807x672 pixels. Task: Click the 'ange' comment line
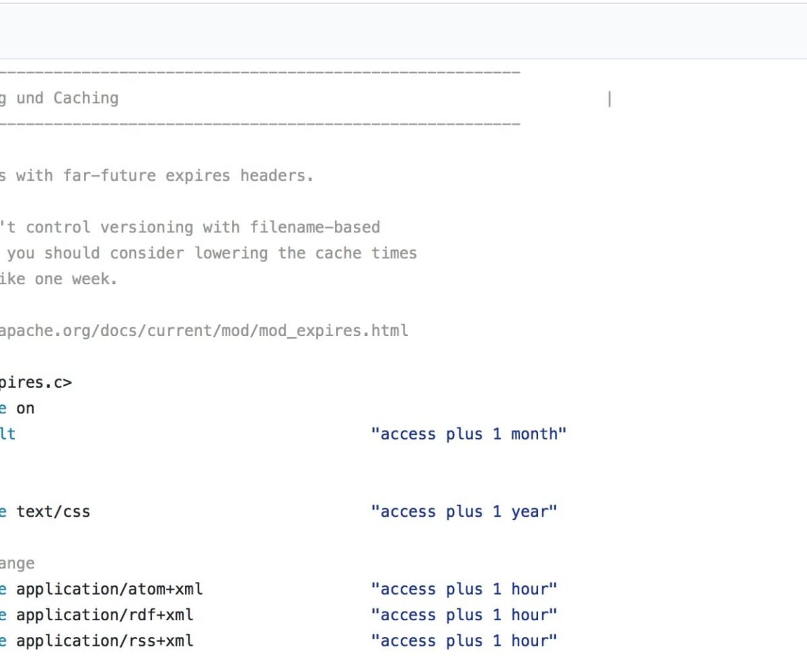tap(17, 563)
